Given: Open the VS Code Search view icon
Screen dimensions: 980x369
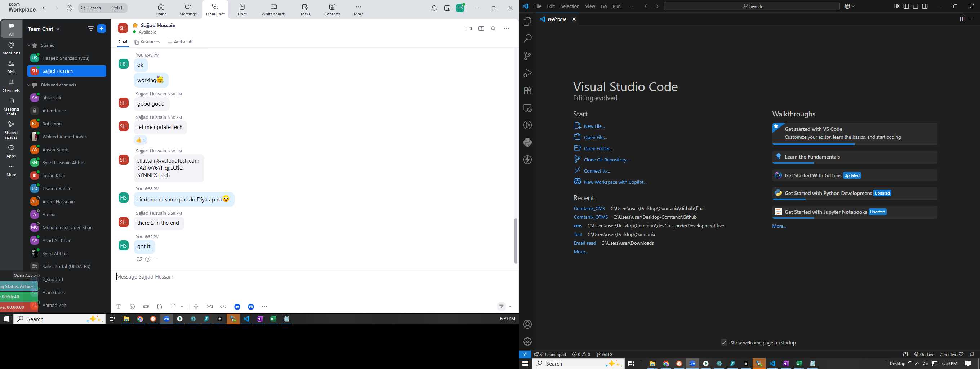Looking at the screenshot, I should (x=527, y=39).
